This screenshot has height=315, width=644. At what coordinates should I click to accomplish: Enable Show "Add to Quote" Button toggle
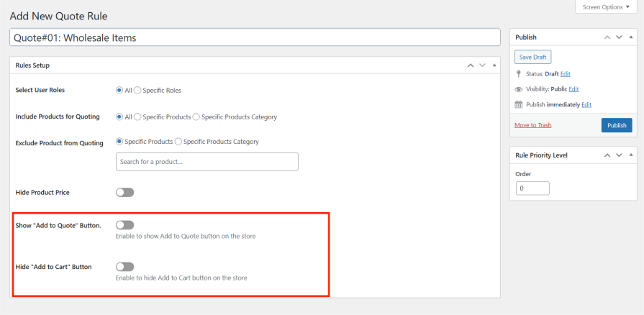tap(124, 225)
